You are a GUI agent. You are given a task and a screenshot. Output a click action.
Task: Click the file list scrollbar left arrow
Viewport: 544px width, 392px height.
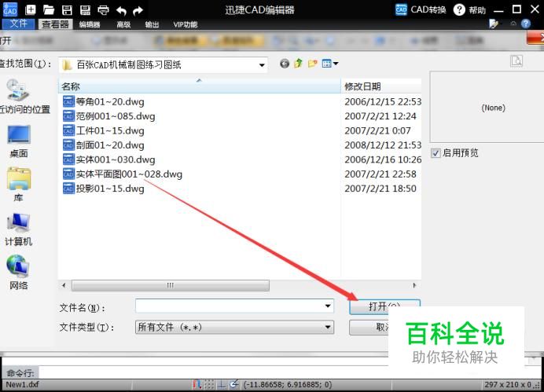[64, 286]
